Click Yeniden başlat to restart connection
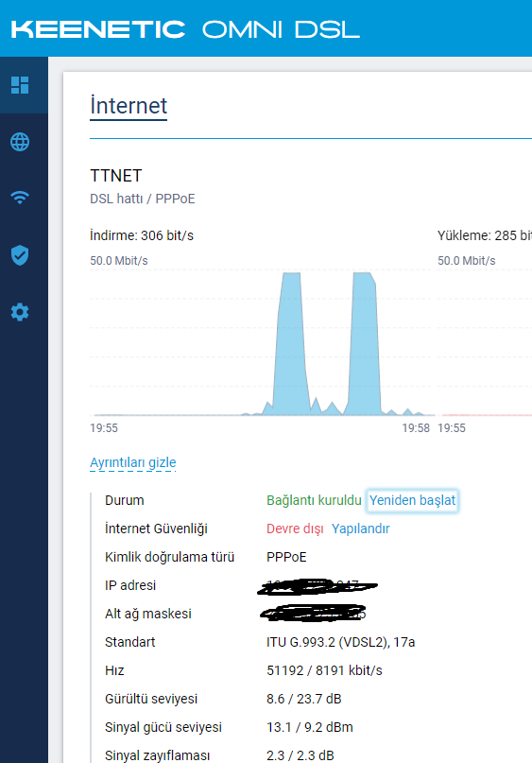The image size is (532, 763). (x=412, y=500)
